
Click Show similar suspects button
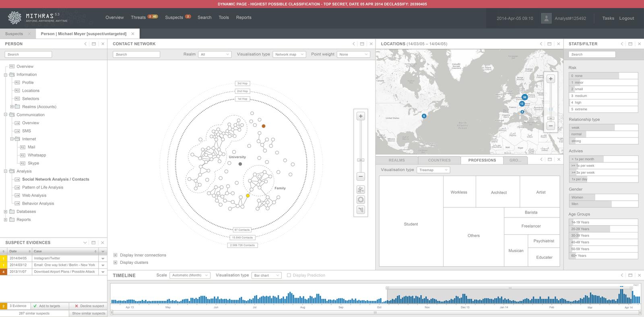88,313
